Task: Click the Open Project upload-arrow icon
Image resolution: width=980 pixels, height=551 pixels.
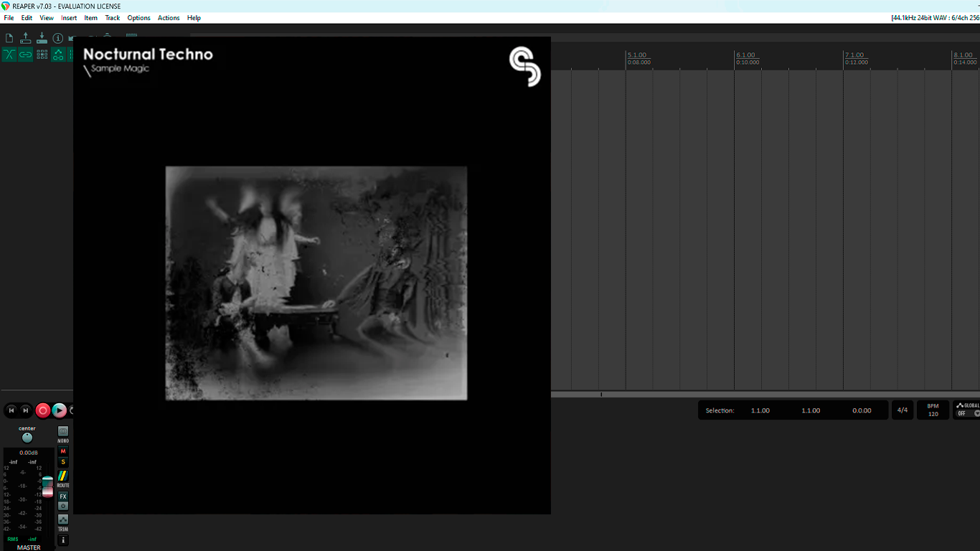Action: tap(26, 38)
